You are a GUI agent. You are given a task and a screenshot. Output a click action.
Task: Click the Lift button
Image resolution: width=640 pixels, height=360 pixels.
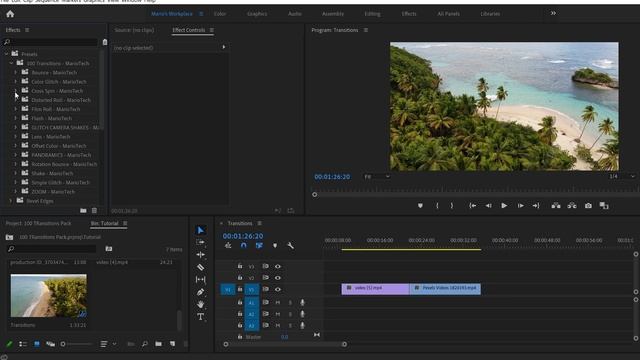click(556, 206)
